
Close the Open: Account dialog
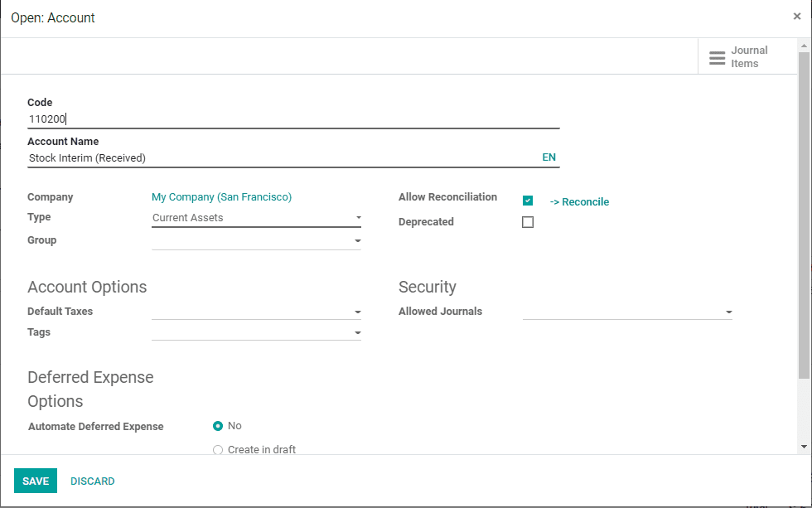796,16
